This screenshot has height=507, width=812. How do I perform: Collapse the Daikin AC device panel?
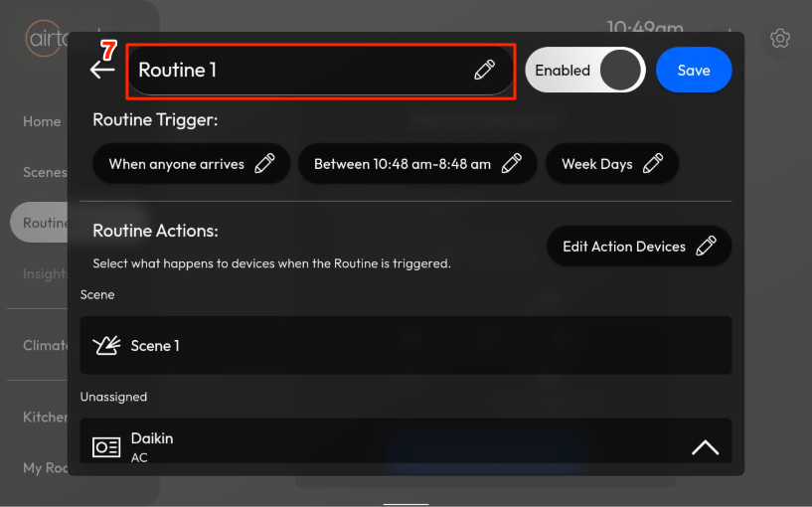pos(705,447)
